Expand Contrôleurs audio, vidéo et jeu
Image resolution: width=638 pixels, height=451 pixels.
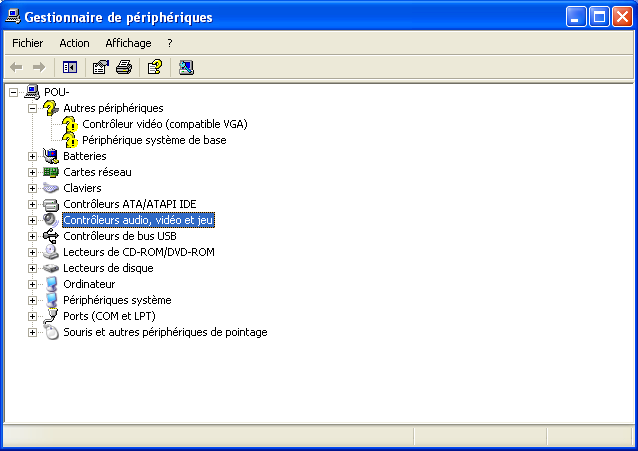33,220
